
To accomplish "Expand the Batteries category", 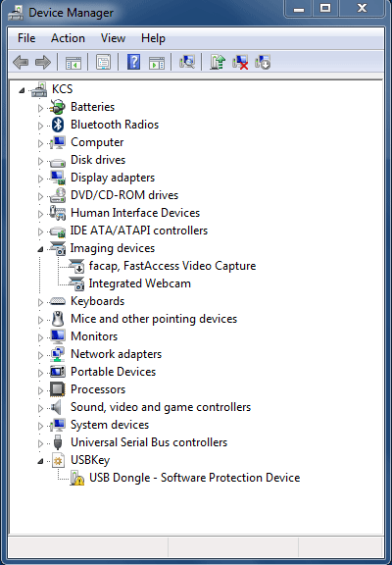I will pyautogui.click(x=40, y=108).
